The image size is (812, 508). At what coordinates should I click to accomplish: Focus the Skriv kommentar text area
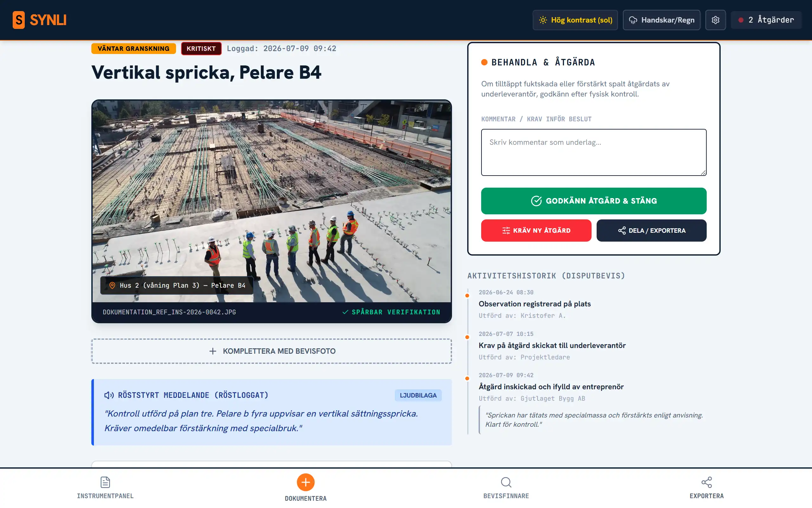point(593,152)
